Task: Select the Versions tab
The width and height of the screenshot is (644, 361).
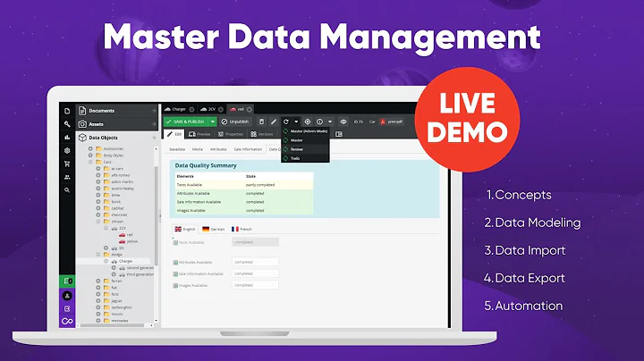Action: [x=262, y=134]
